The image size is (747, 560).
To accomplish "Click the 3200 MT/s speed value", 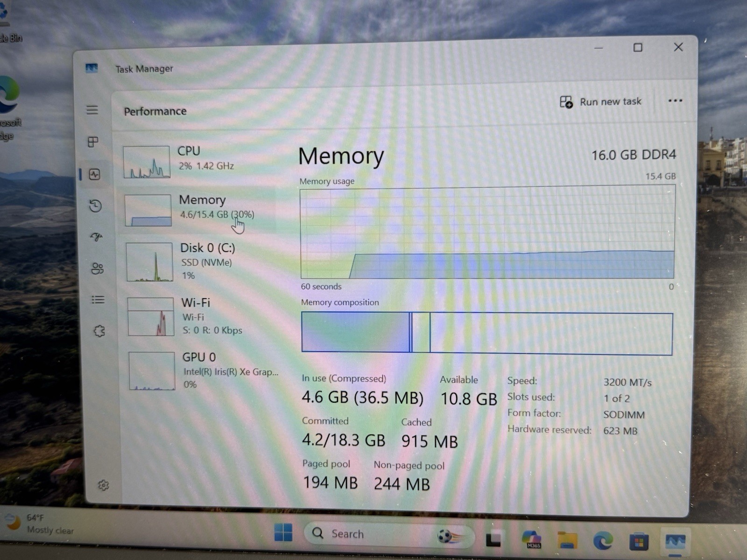I will click(x=627, y=383).
